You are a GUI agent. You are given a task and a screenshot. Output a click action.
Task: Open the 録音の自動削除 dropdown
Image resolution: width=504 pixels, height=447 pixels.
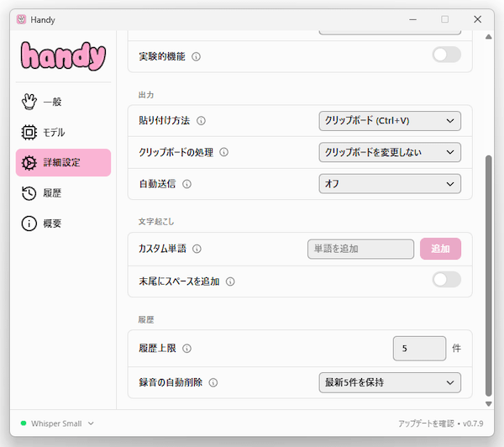tap(390, 382)
